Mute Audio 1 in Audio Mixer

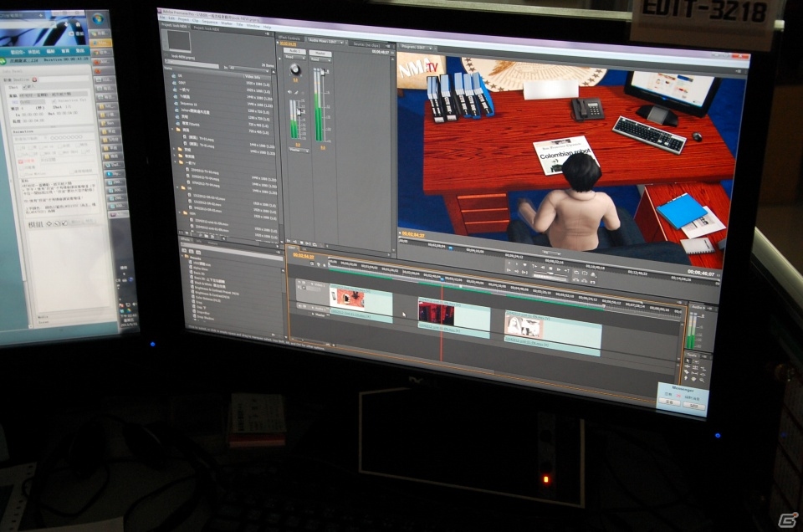click(x=289, y=92)
